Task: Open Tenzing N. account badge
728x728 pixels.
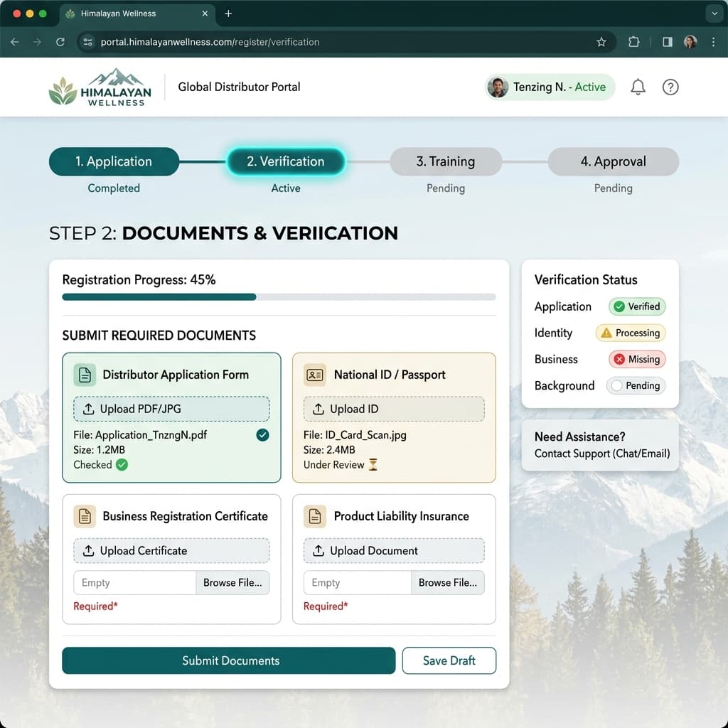Action: 550,87
